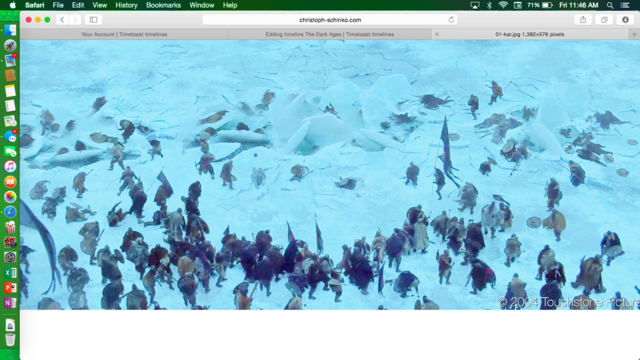Open the Trash in the dock
The width and height of the screenshot is (640, 360).
click(10, 340)
